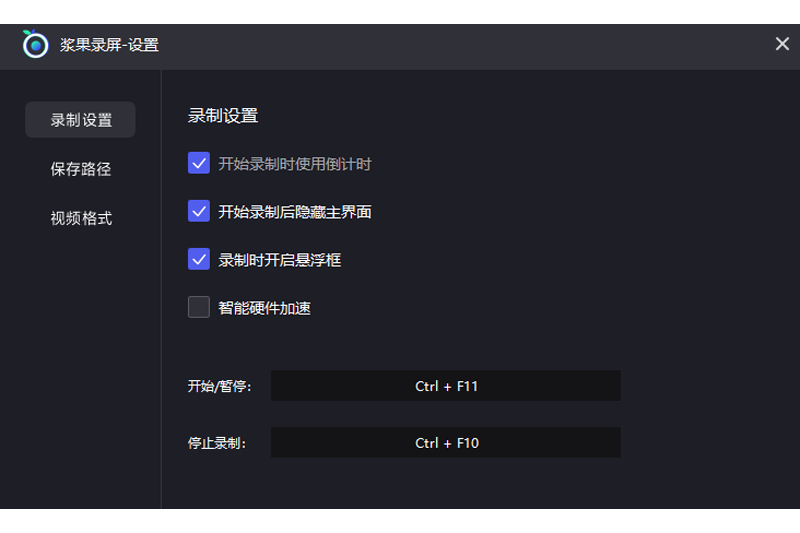800x533 pixels.
Task: Click the 开始录制后隐藏主界面 label text
Action: point(295,212)
